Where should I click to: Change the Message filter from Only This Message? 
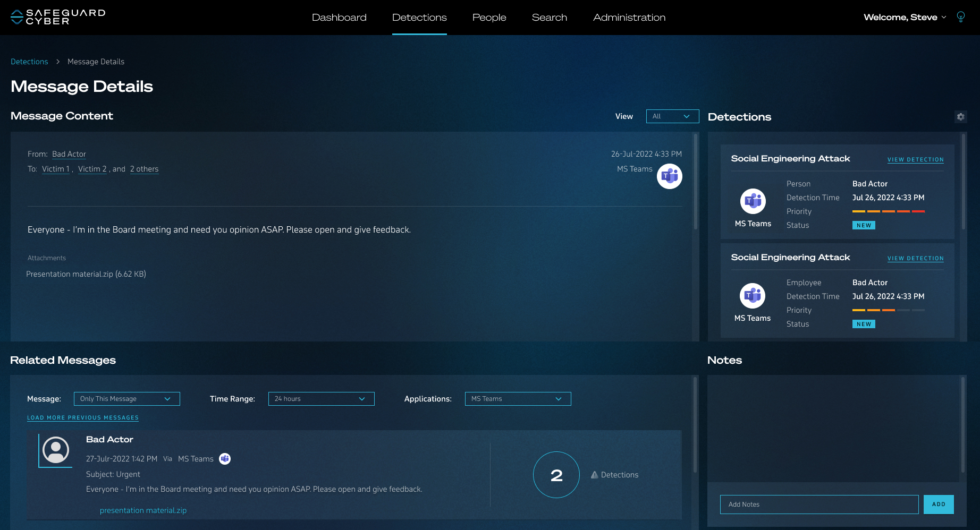pos(126,398)
